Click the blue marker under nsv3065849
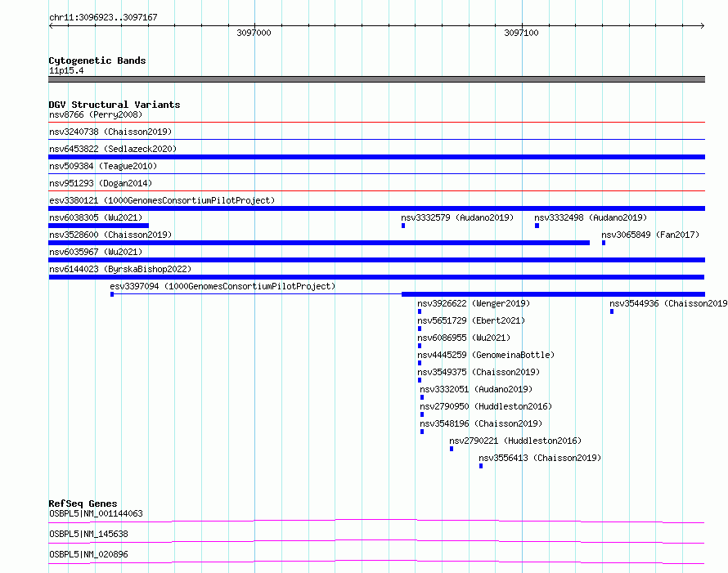 603,243
